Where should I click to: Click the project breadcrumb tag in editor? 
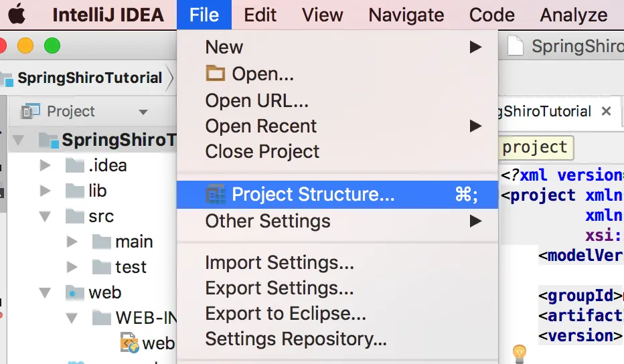pos(535,147)
